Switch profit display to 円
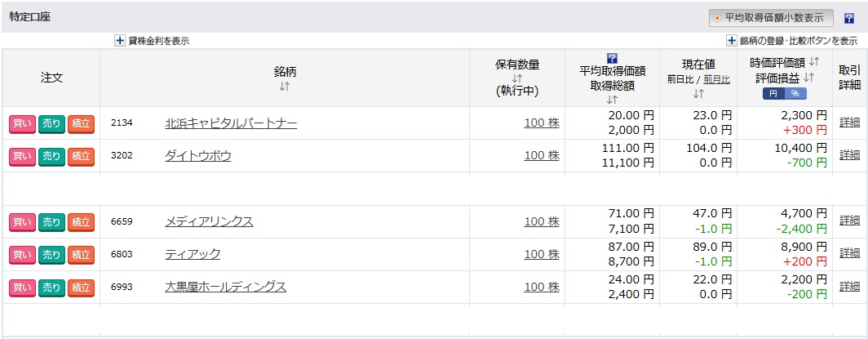This screenshot has width=868, height=339. (773, 94)
